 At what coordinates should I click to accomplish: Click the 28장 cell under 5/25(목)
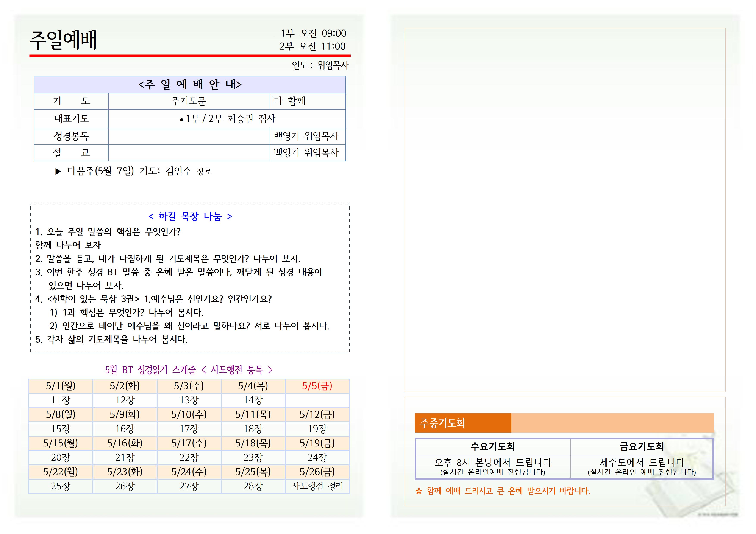pos(253,486)
